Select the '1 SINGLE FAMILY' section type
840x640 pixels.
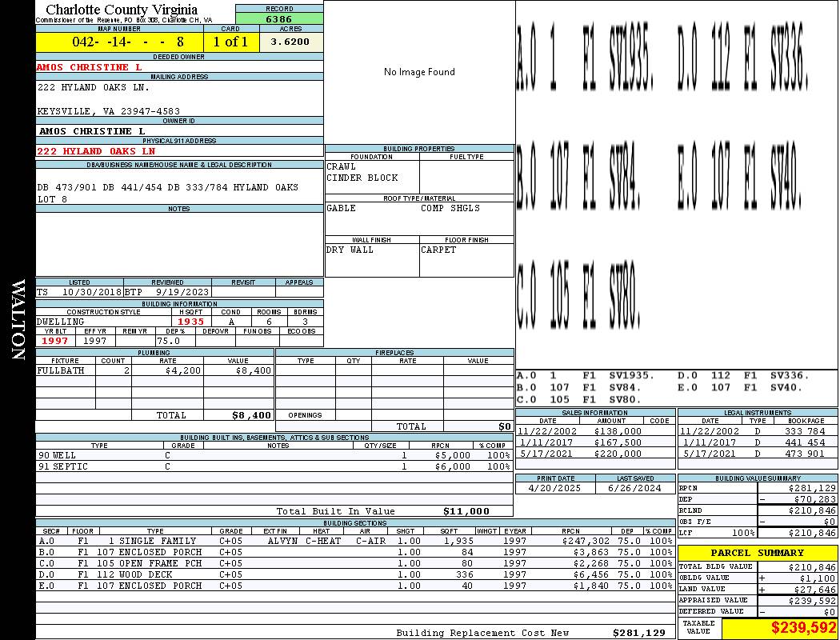click(152, 542)
